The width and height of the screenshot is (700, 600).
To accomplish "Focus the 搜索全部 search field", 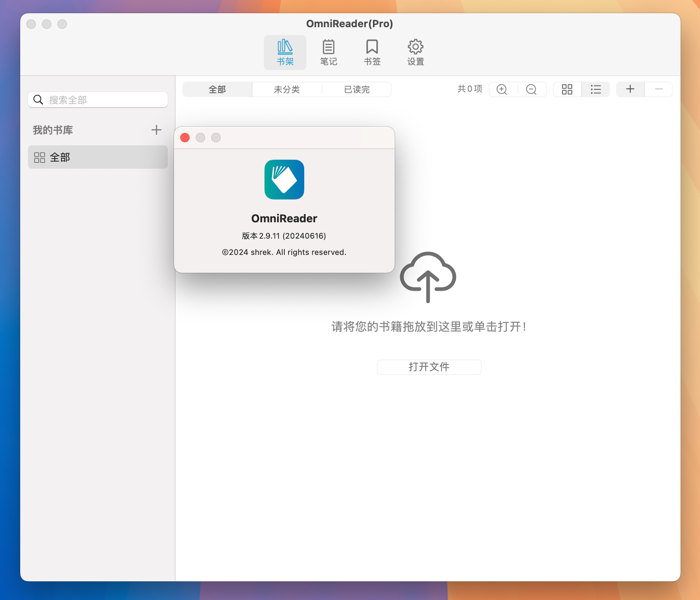I will click(98, 100).
